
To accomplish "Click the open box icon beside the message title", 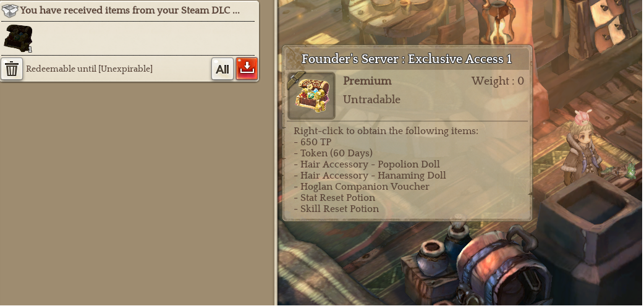I will pyautogui.click(x=10, y=11).
